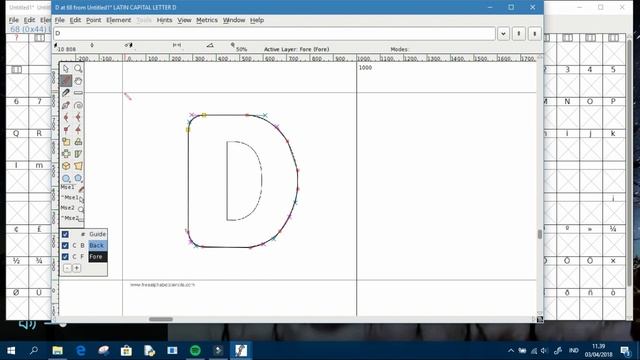
Task: Select the Hand scroll tool
Action: pos(78,81)
